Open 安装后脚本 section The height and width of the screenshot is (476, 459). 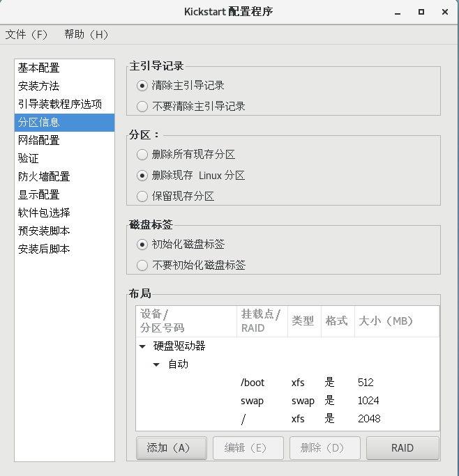[64, 249]
